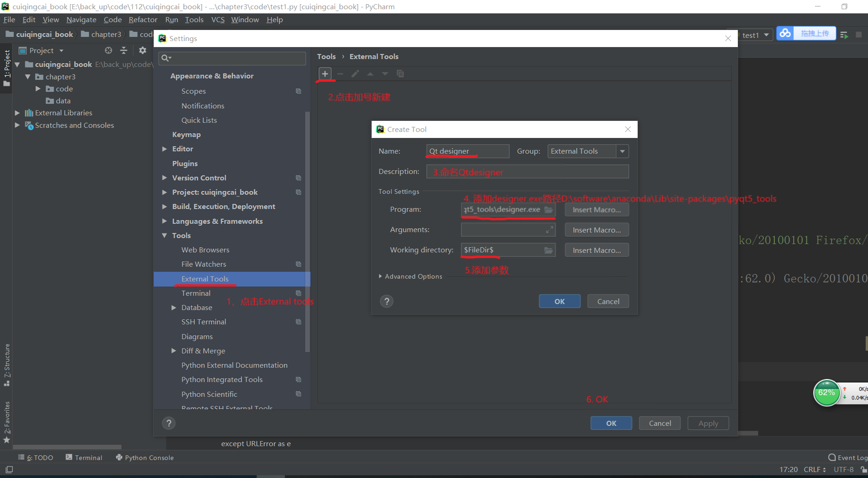Click OK in Settings dialog
The width and height of the screenshot is (868, 478).
point(611,423)
